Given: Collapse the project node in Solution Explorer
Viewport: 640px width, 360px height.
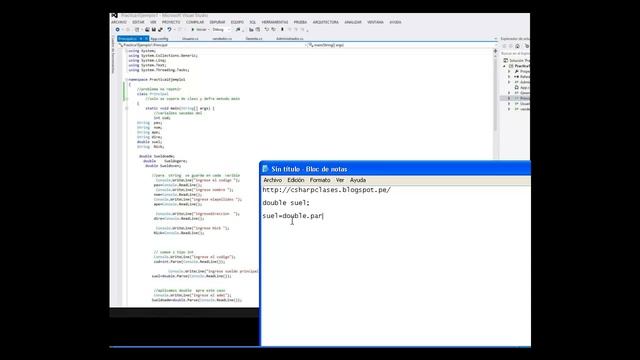Looking at the screenshot, I should (504, 66).
